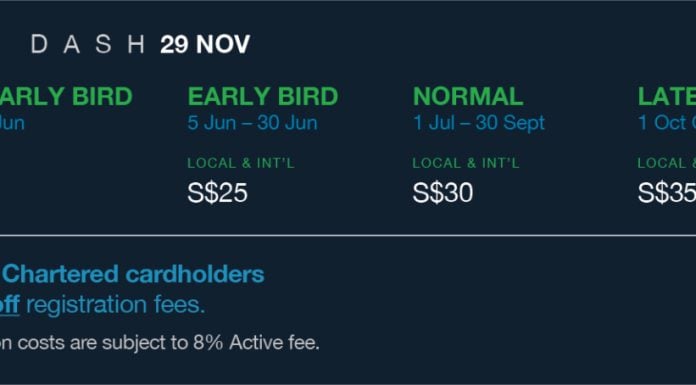Click the 'registration fees.' text
Viewport: 696px width, 385px height.
point(116,306)
